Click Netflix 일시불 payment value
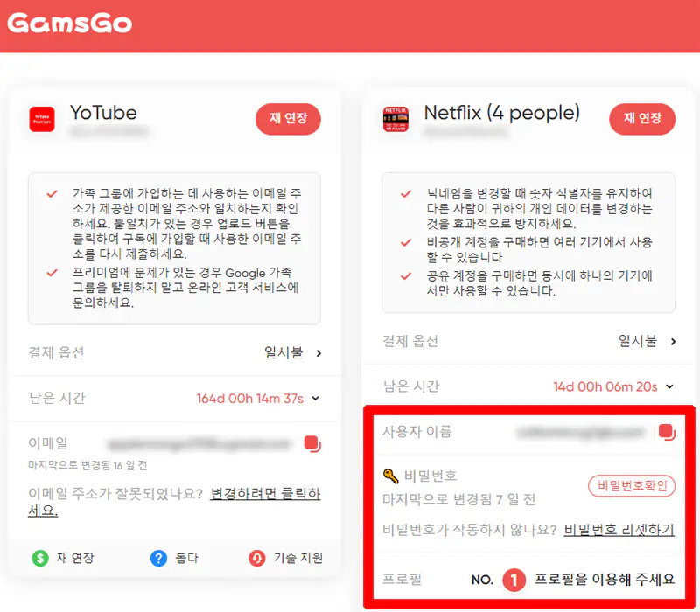700x612 pixels. [638, 341]
